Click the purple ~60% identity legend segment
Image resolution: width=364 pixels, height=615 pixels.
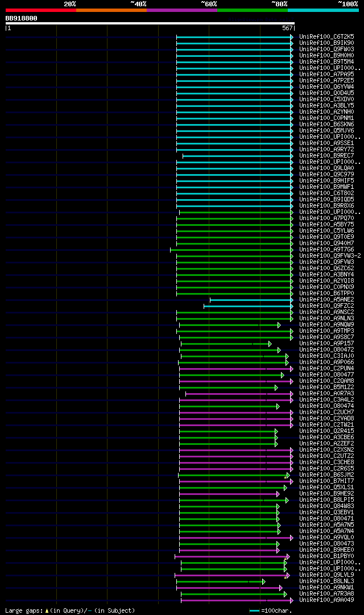(x=182, y=10)
